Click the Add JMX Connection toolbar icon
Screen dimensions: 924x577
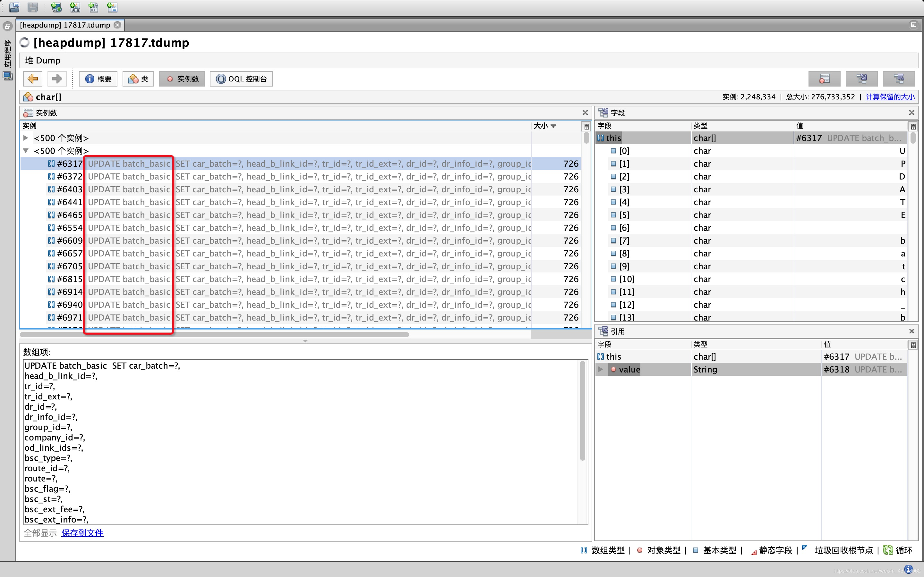(75, 7)
